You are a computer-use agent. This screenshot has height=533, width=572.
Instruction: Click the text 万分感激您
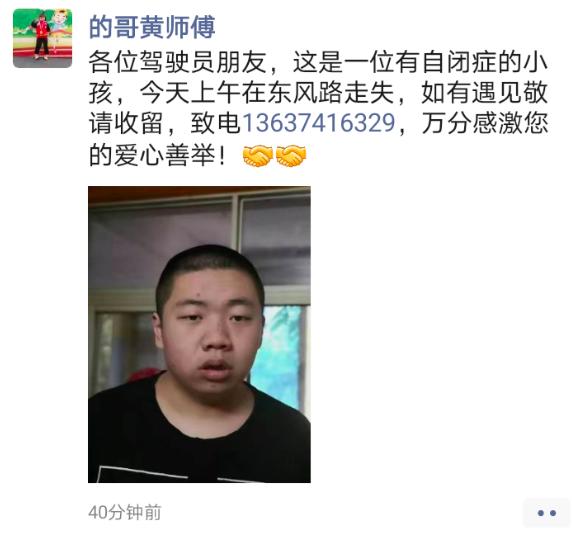pyautogui.click(x=485, y=123)
